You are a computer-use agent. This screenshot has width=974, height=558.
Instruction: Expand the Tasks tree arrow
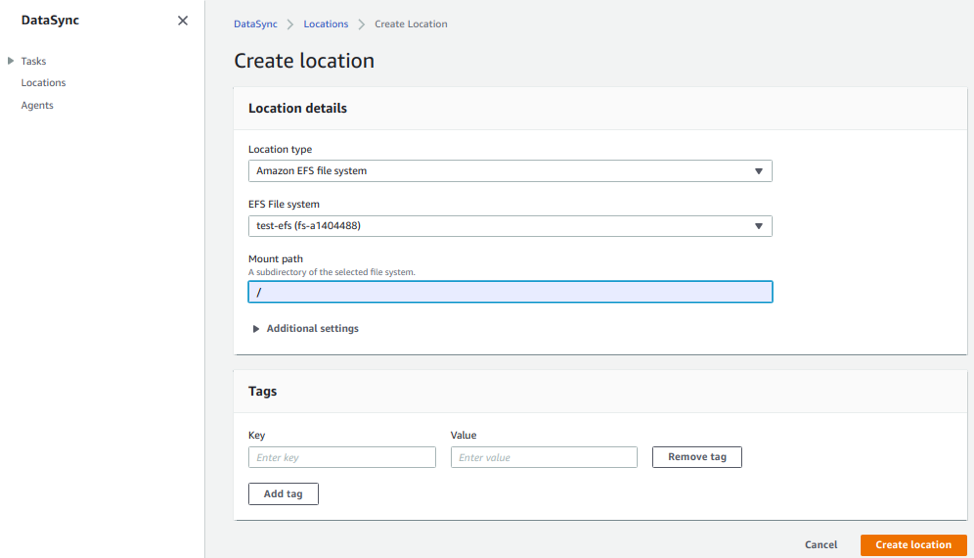pos(11,61)
